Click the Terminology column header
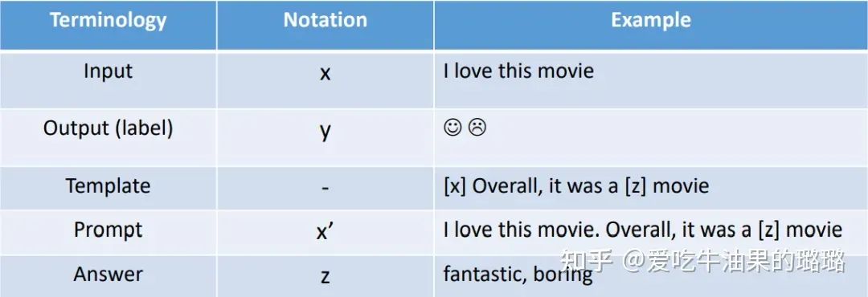The image size is (868, 297). tap(108, 20)
